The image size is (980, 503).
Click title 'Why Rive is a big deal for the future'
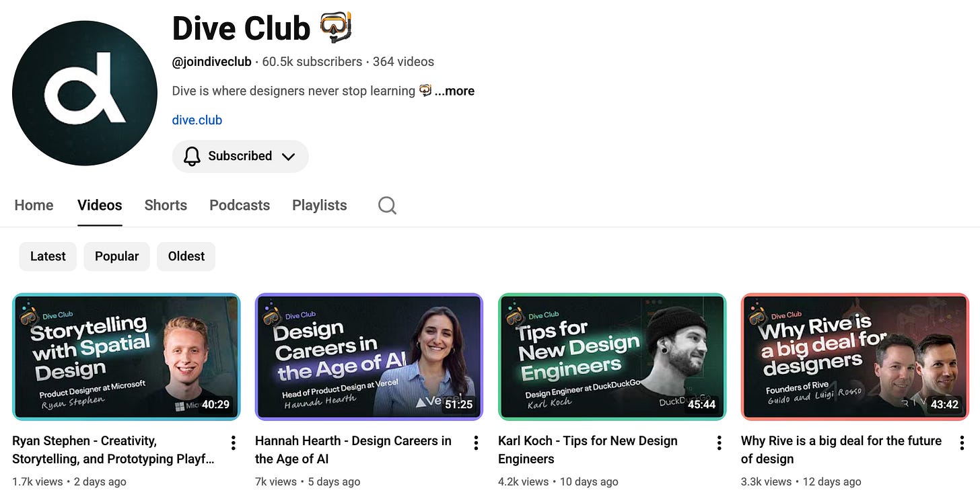click(x=841, y=450)
